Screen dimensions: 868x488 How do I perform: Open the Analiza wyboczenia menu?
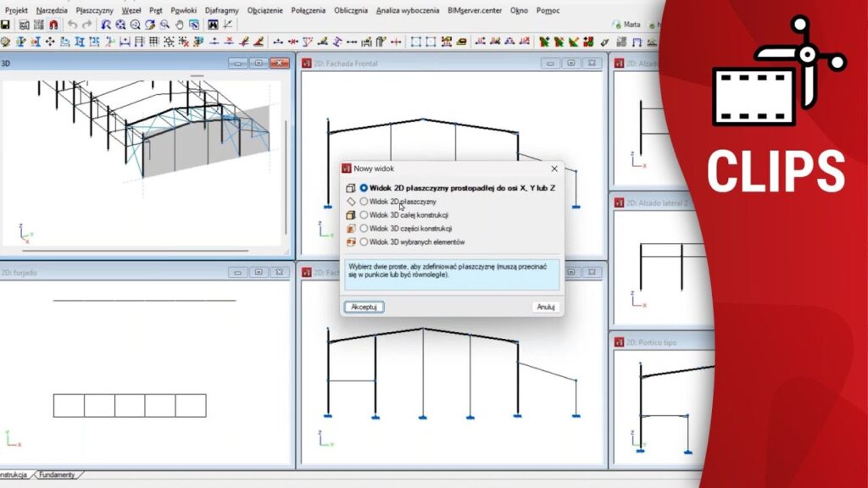click(x=408, y=10)
